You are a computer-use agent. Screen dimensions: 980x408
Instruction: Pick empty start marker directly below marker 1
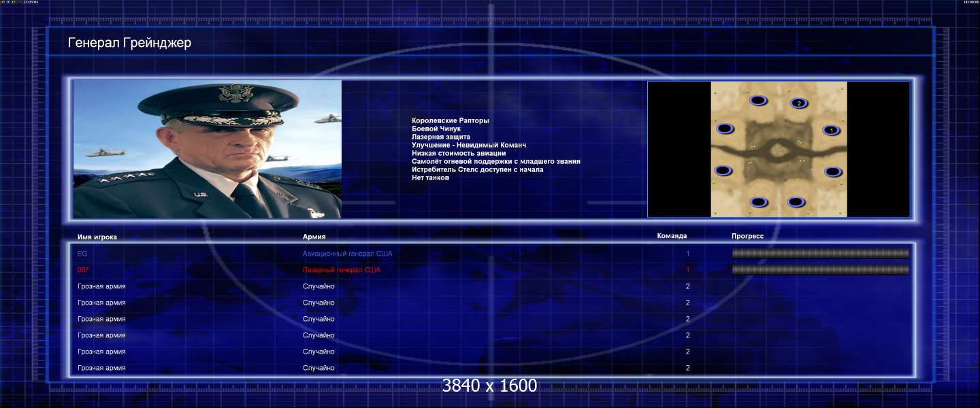(x=833, y=172)
